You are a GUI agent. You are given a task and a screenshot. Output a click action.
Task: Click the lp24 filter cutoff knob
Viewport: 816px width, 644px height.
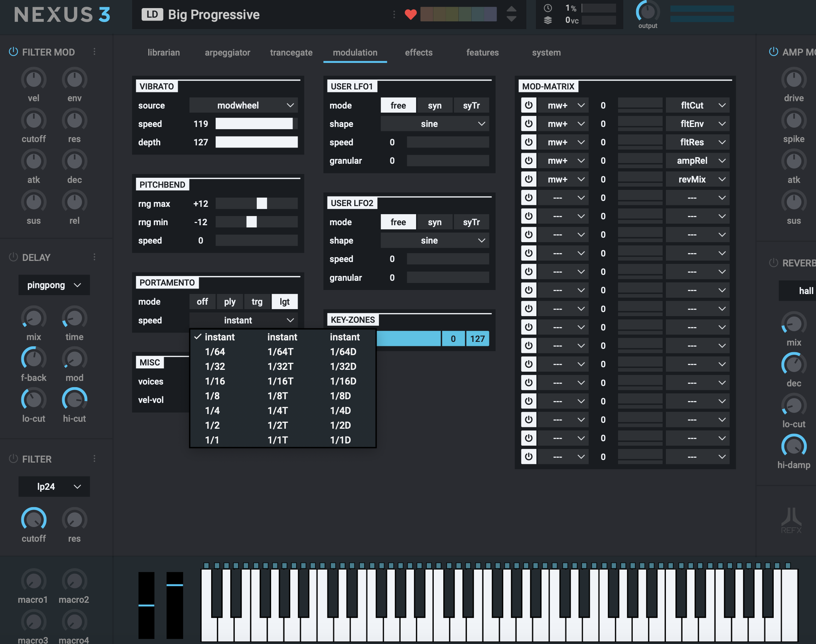click(34, 520)
